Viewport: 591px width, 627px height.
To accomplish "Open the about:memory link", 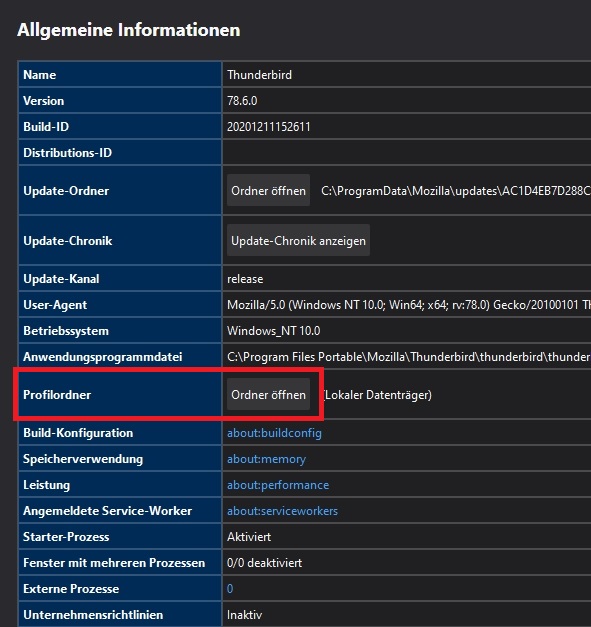I will tap(266, 459).
